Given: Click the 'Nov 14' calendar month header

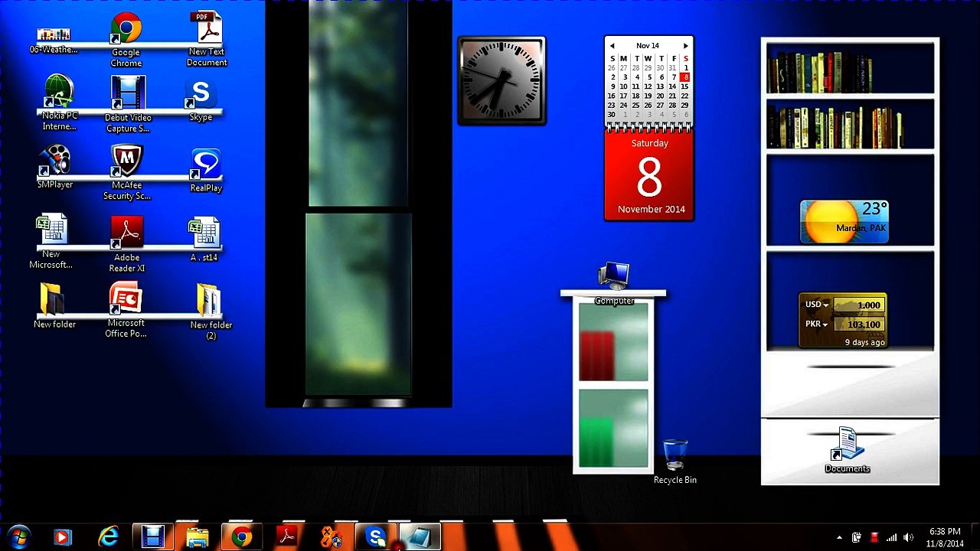Looking at the screenshot, I should [648, 46].
